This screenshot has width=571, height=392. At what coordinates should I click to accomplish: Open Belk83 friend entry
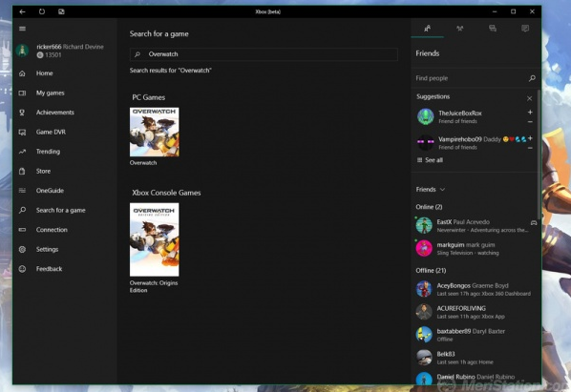click(476, 358)
